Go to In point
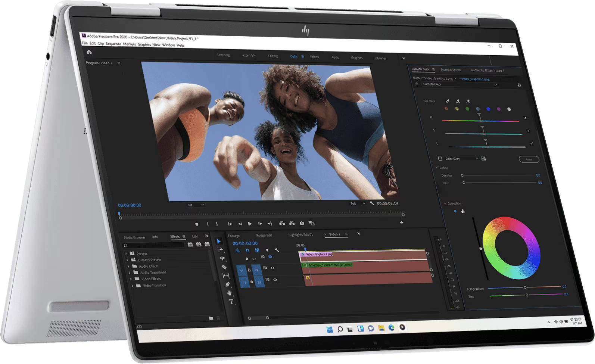Screen dimensions: 595x364 tap(230, 224)
